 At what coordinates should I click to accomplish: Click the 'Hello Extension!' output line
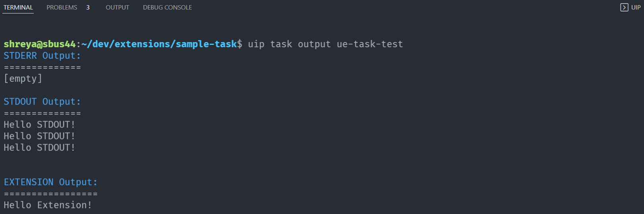click(48, 205)
